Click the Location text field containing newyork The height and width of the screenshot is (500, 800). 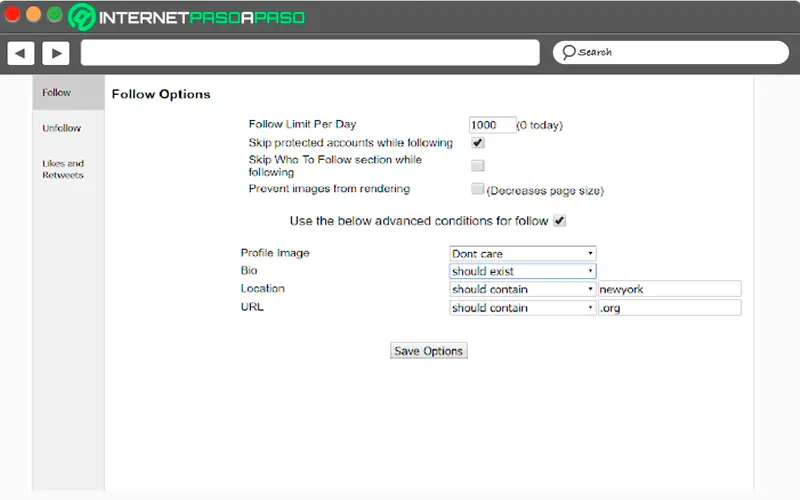[x=669, y=289]
